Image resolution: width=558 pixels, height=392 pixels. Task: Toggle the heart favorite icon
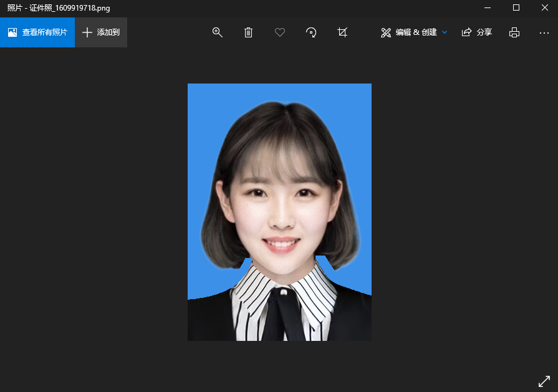coord(280,32)
